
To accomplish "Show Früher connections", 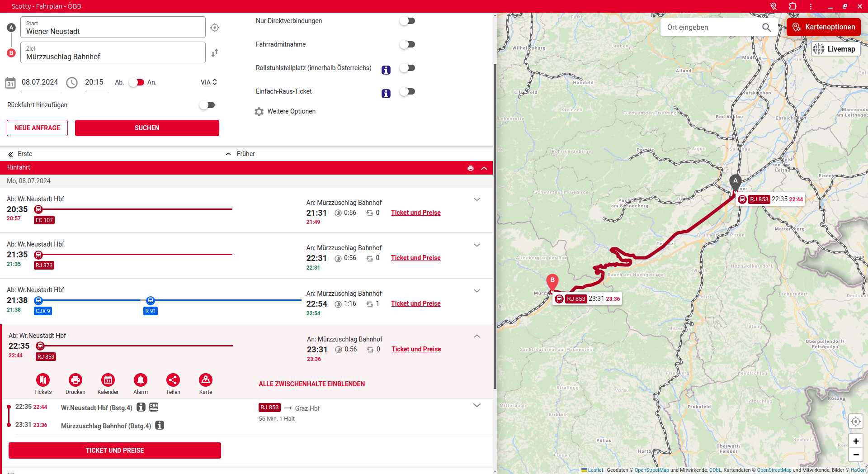I will click(241, 154).
